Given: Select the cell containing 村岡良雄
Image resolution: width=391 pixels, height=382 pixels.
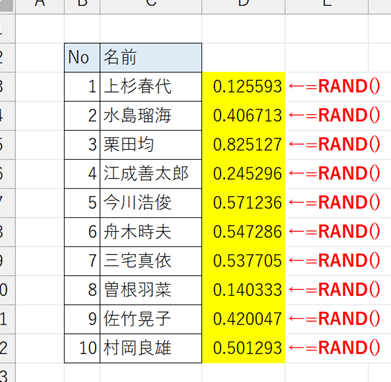Looking at the screenshot, I should point(151,348).
